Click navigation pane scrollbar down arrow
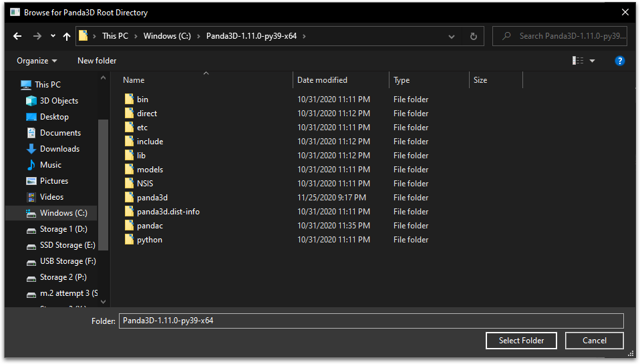The image size is (640, 364). [x=104, y=302]
